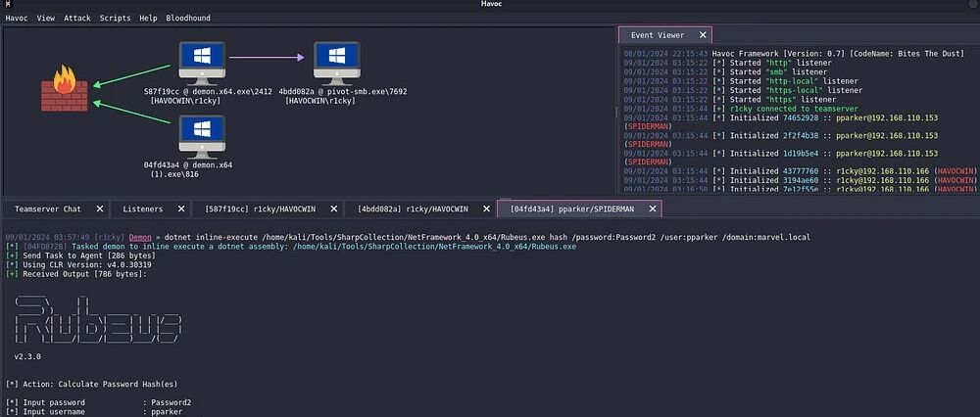980x417 pixels.
Task: Click the 4bdd082a @ pivot-smb.exe\7692 label
Action: 342,91
